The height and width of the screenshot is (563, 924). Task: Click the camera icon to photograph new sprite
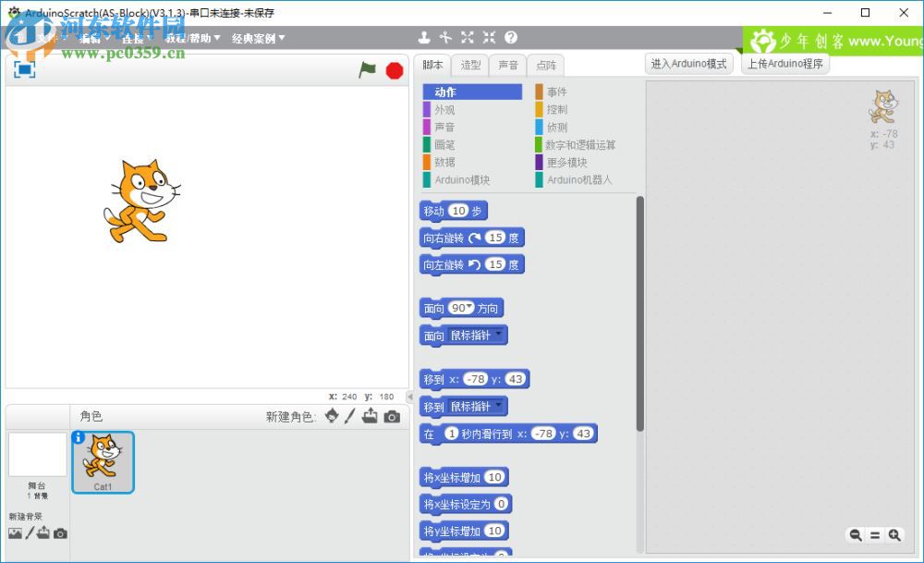(392, 417)
